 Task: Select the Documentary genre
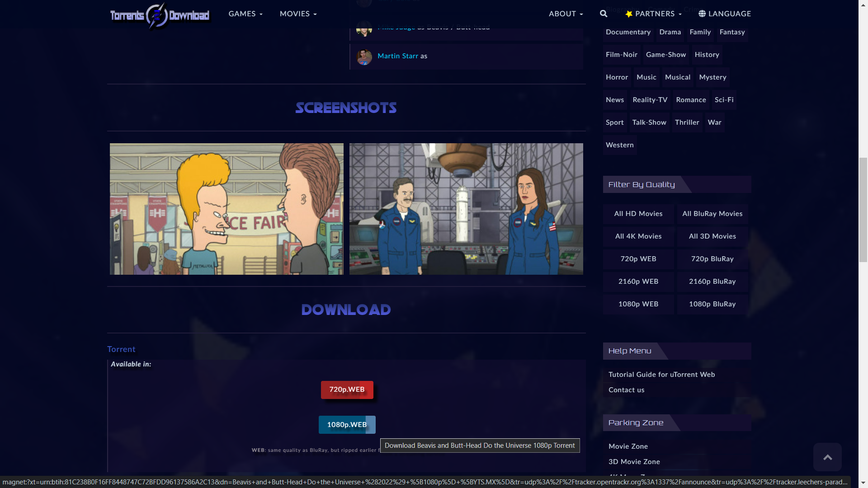click(628, 32)
